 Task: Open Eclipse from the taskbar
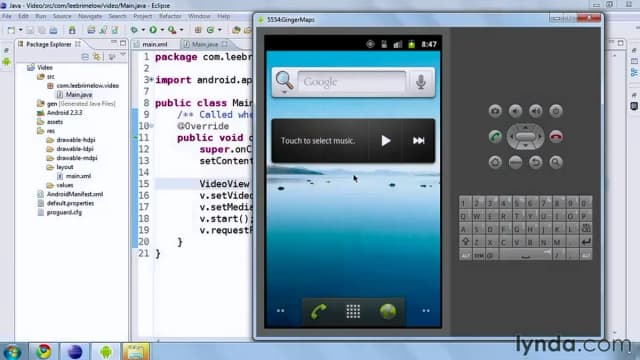[x=75, y=352]
